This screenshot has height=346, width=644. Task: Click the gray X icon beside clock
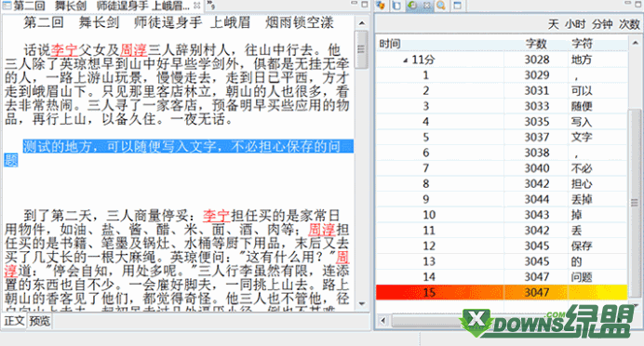click(x=426, y=6)
